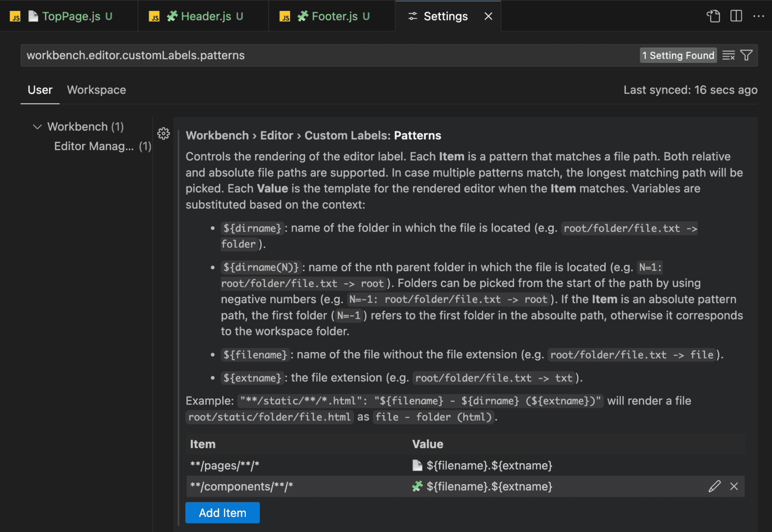Click the Add Item button
772x532 pixels.
(222, 513)
